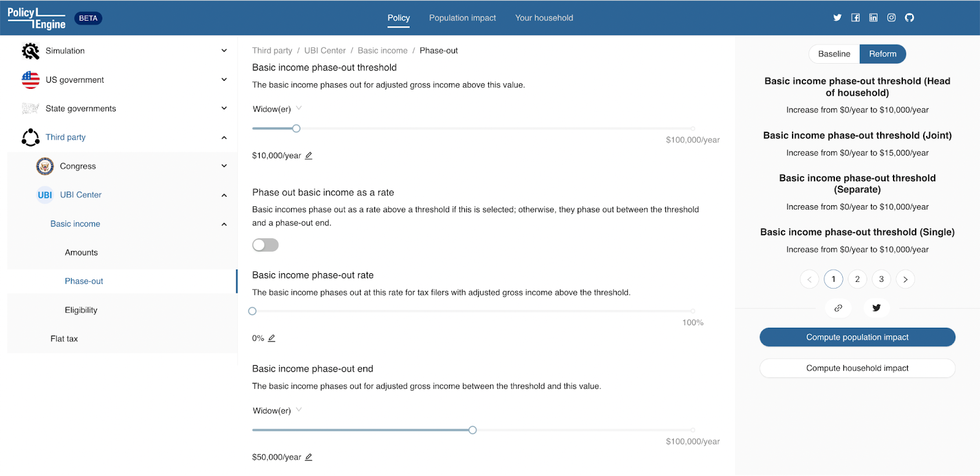
Task: Click Compute household impact button
Action: 858,368
